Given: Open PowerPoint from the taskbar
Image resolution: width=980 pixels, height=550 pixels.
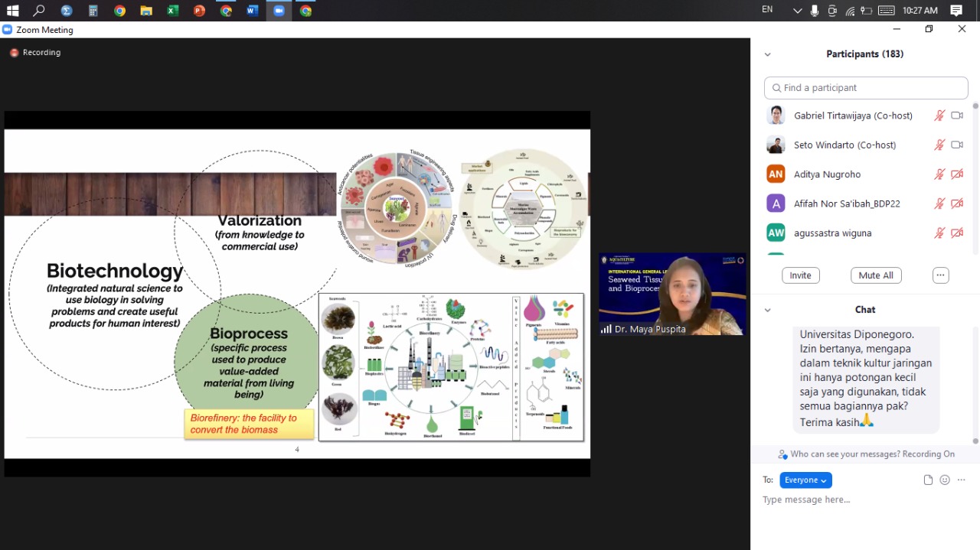Looking at the screenshot, I should [x=199, y=11].
